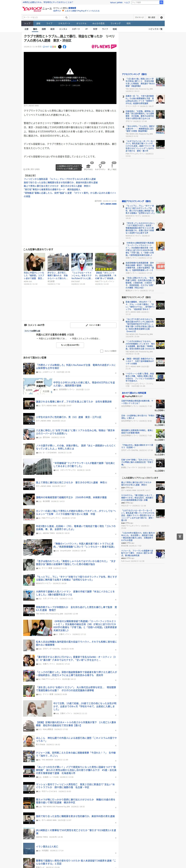Open the ランキング tab
The height and width of the screenshot is (868, 186).
pyautogui.click(x=115, y=24)
